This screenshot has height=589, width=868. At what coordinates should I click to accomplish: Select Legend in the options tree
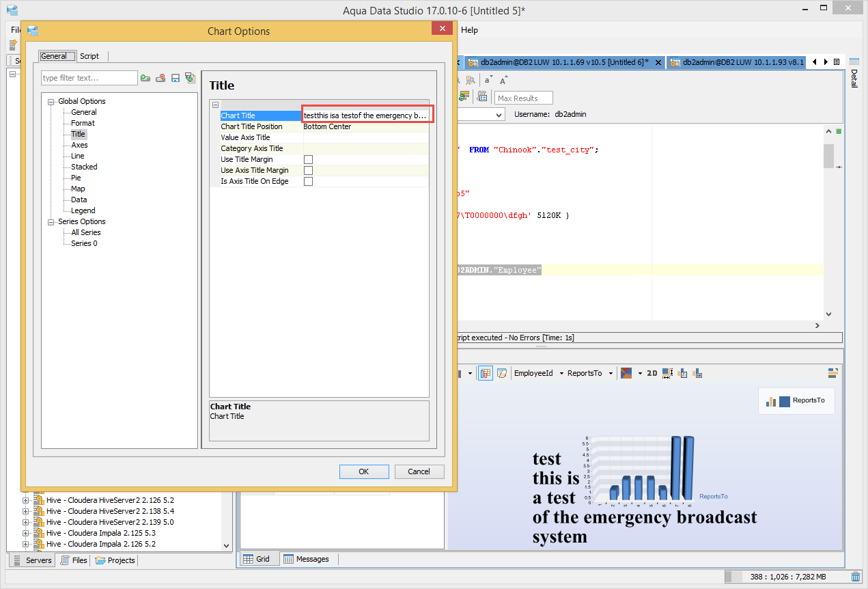(83, 210)
